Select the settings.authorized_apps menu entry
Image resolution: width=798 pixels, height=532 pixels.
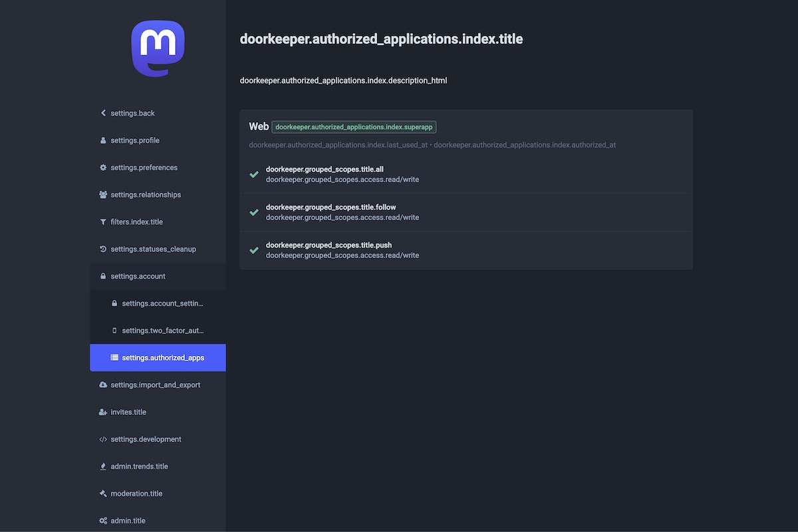[162, 358]
